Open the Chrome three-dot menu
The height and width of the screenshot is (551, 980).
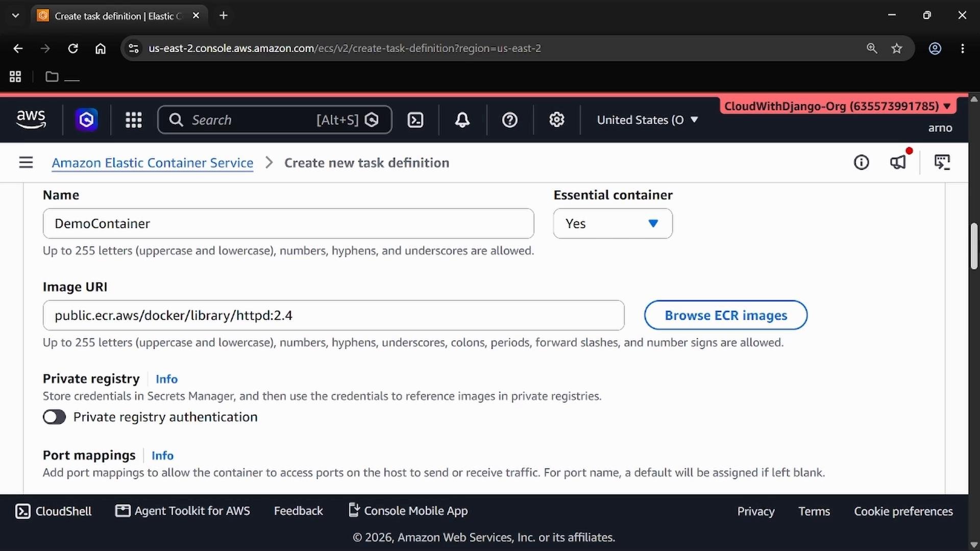tap(963, 48)
